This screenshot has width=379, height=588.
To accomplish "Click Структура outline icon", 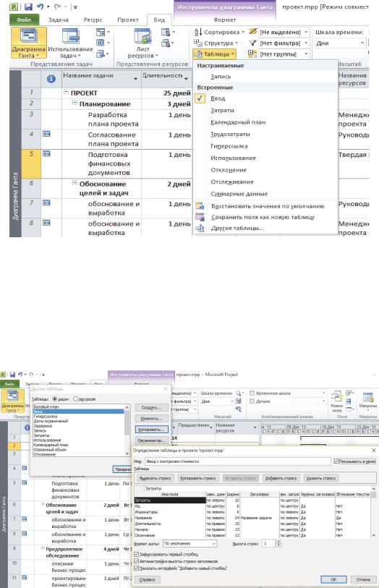I will tap(198, 43).
